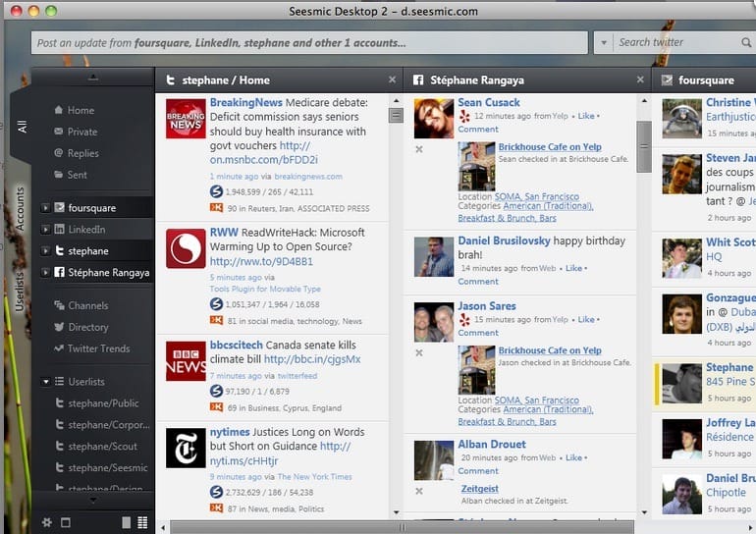This screenshot has height=534, width=756.
Task: Open settings gear in bottom bar
Action: 47,522
